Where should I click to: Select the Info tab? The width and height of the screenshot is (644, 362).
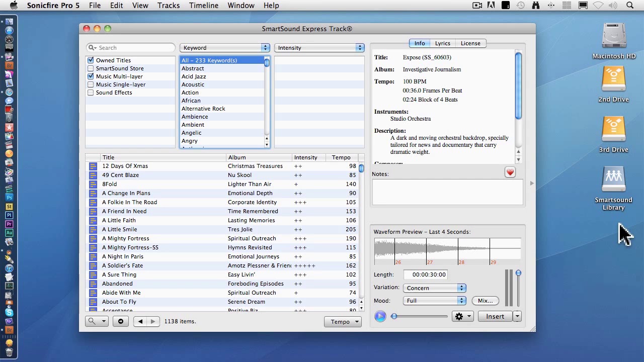(x=420, y=43)
